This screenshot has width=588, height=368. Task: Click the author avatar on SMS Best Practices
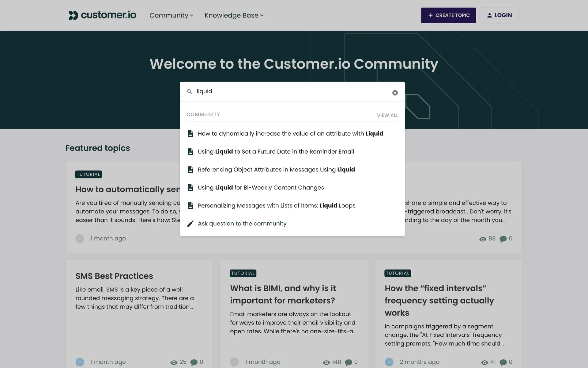pyautogui.click(x=80, y=362)
